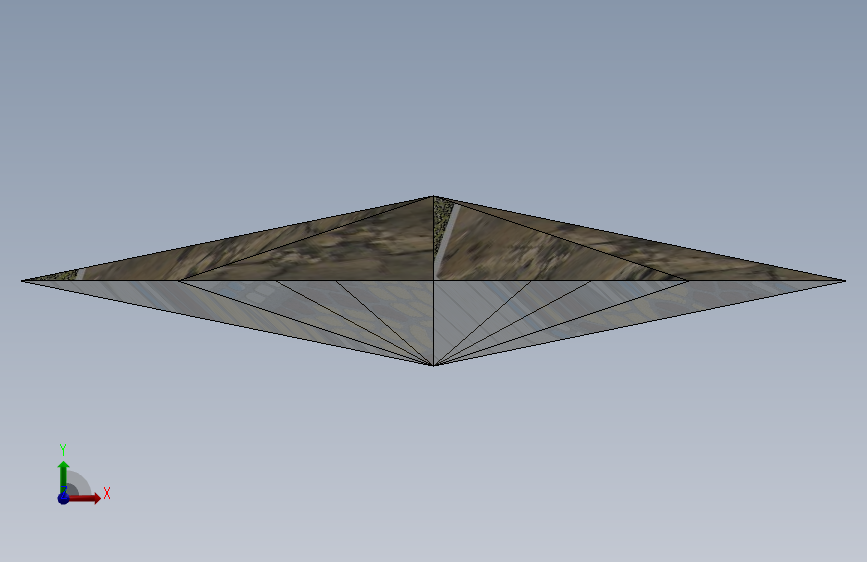The height and width of the screenshot is (562, 867).
Task: Click the blue Z axis ball of the triad
Action: click(x=64, y=498)
